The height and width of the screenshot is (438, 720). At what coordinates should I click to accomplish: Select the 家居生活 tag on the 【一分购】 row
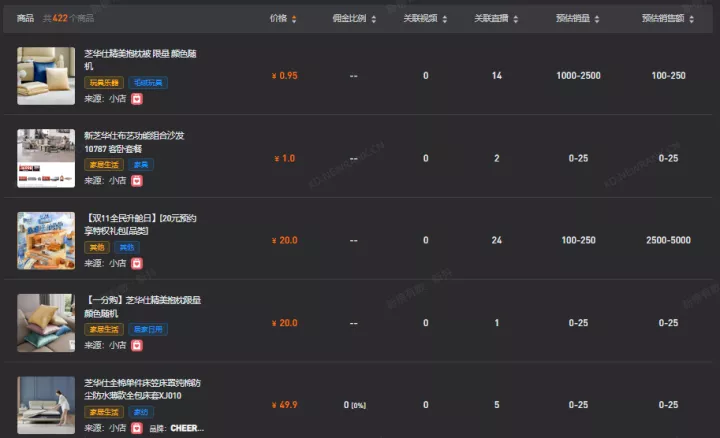[x=104, y=329]
